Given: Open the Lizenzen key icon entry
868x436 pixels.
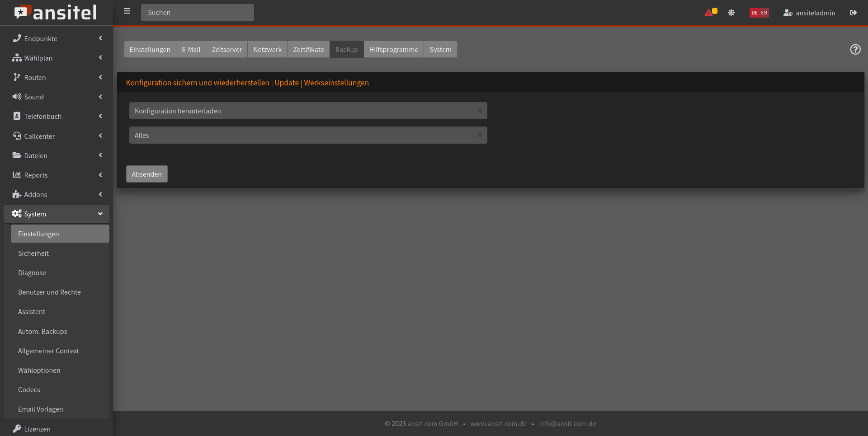Looking at the screenshot, I should [17, 428].
